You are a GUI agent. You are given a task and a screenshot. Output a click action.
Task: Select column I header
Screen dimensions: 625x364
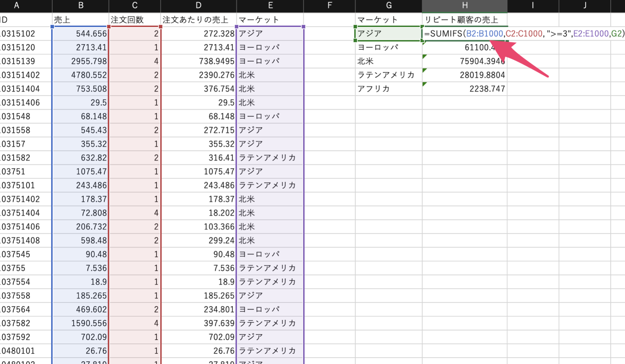point(533,5)
